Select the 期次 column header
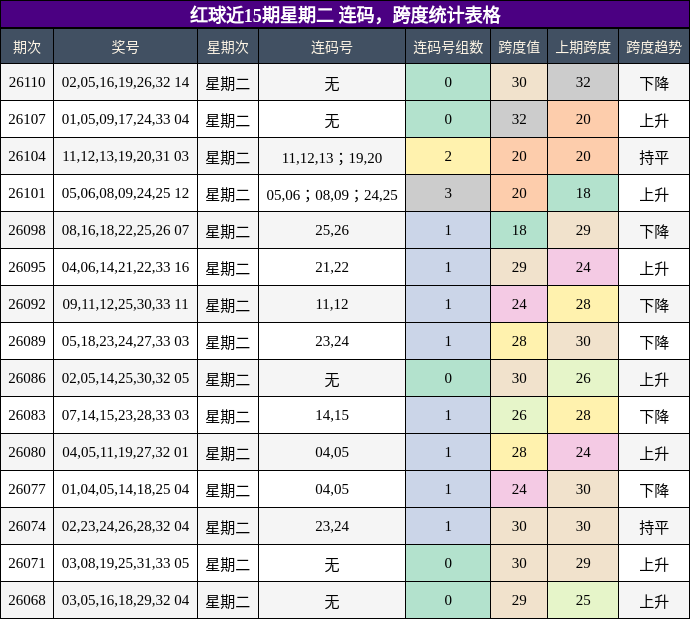The height and width of the screenshot is (619, 690). [27, 47]
